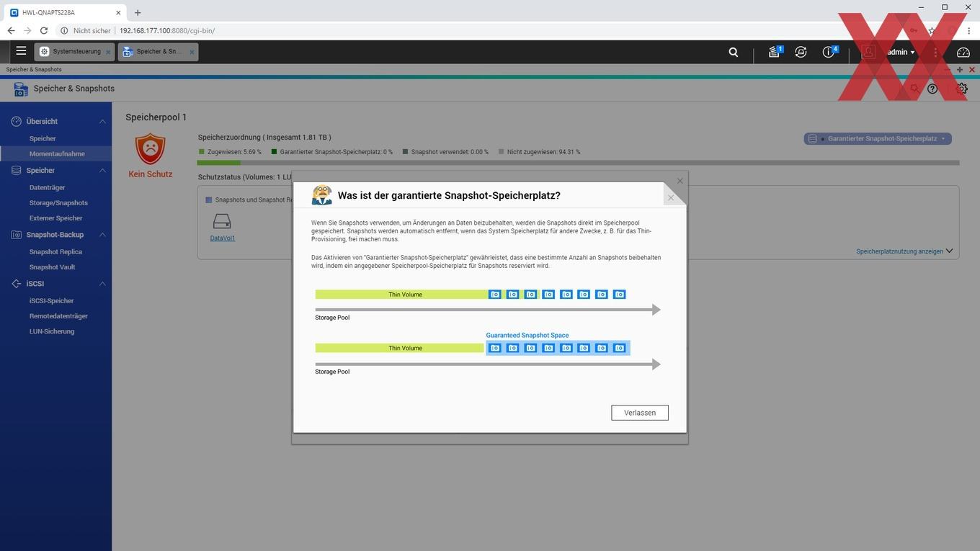Collapse the iSCSI sidebar section

point(102,284)
